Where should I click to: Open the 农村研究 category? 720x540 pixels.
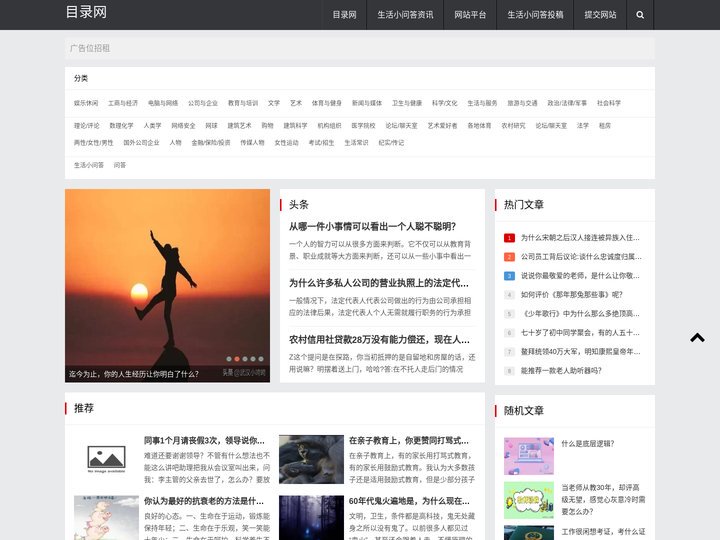[513, 126]
